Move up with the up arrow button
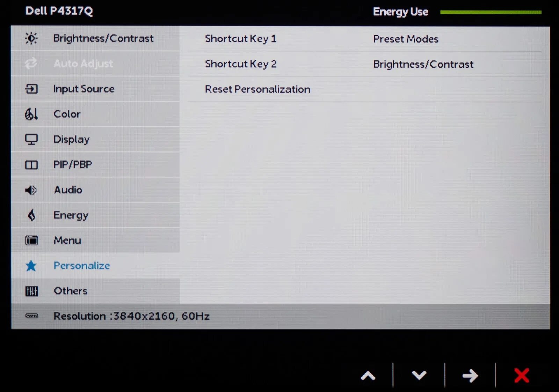 368,376
